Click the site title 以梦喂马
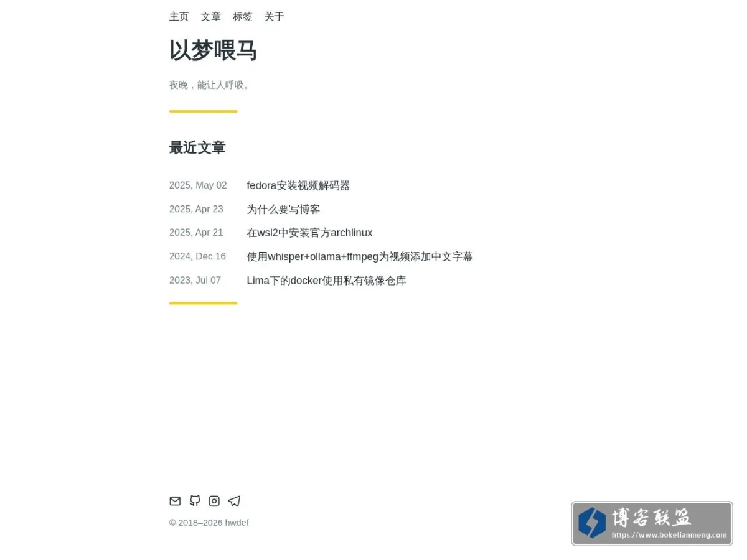The width and height of the screenshot is (747, 560). coord(213,50)
